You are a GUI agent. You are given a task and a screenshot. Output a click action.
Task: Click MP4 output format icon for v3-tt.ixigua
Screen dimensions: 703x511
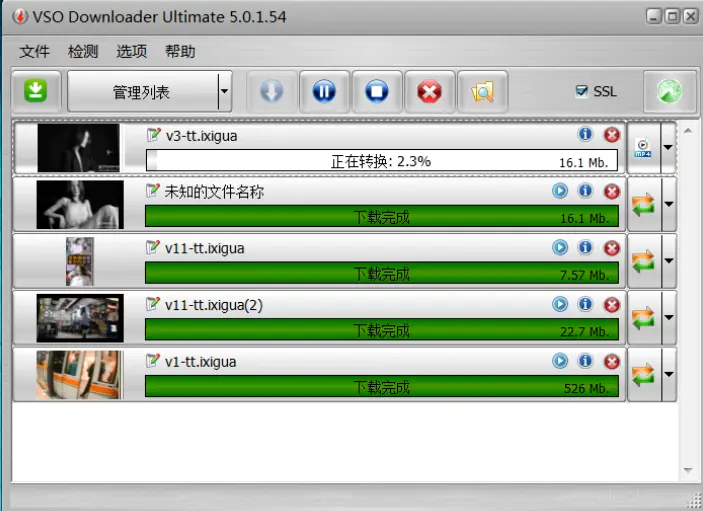click(x=643, y=147)
